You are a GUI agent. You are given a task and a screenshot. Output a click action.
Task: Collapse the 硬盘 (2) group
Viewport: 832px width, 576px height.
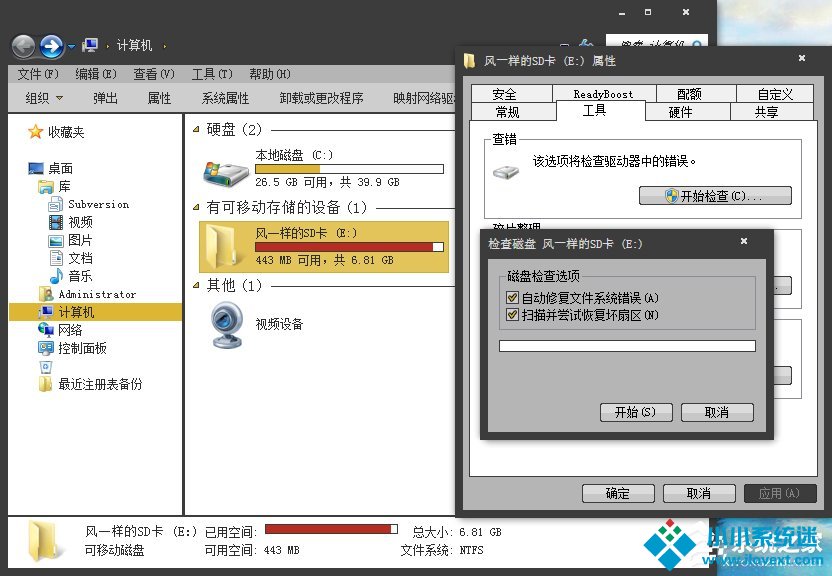196,129
